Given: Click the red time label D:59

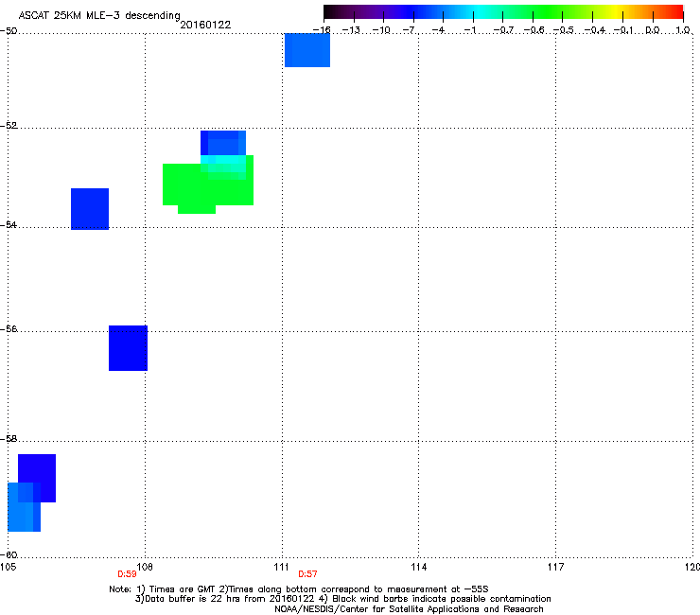Looking at the screenshot, I should tap(128, 574).
